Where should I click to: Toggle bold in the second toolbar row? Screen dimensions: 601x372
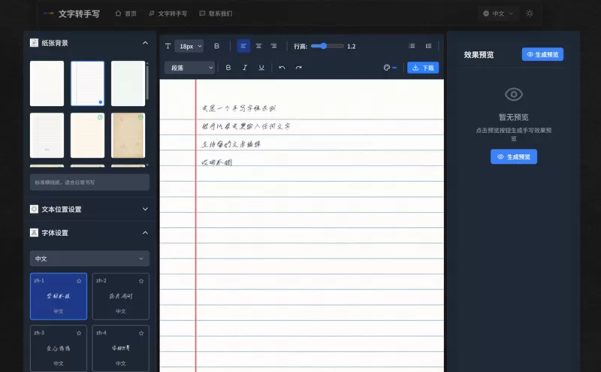click(x=228, y=67)
